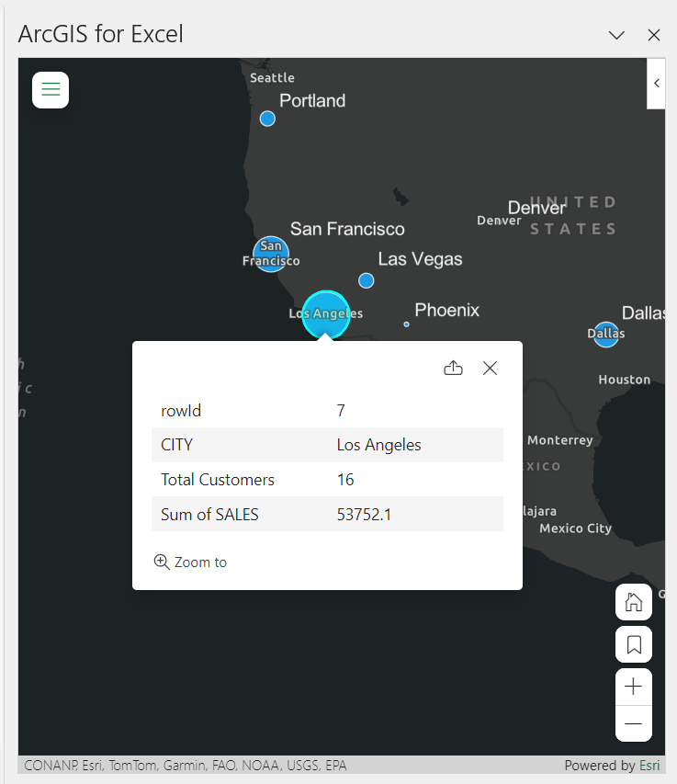Open the Esri attribution link
The height and width of the screenshot is (784, 677).
click(649, 766)
